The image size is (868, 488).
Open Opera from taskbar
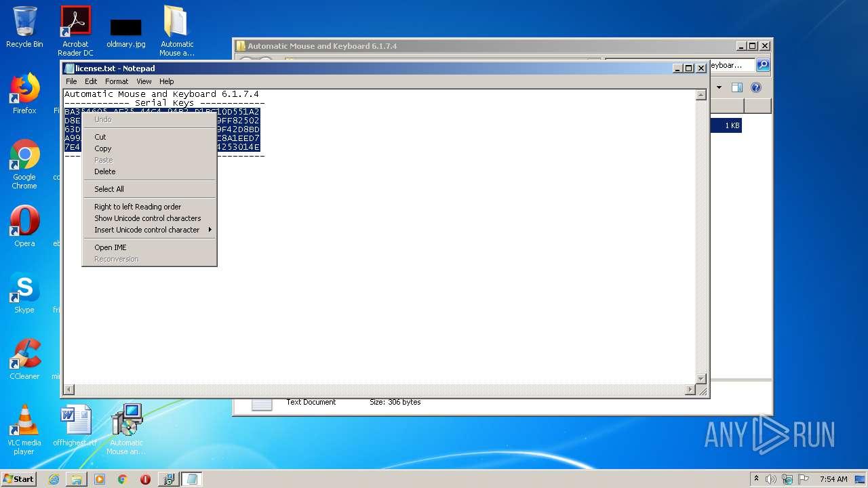point(145,479)
